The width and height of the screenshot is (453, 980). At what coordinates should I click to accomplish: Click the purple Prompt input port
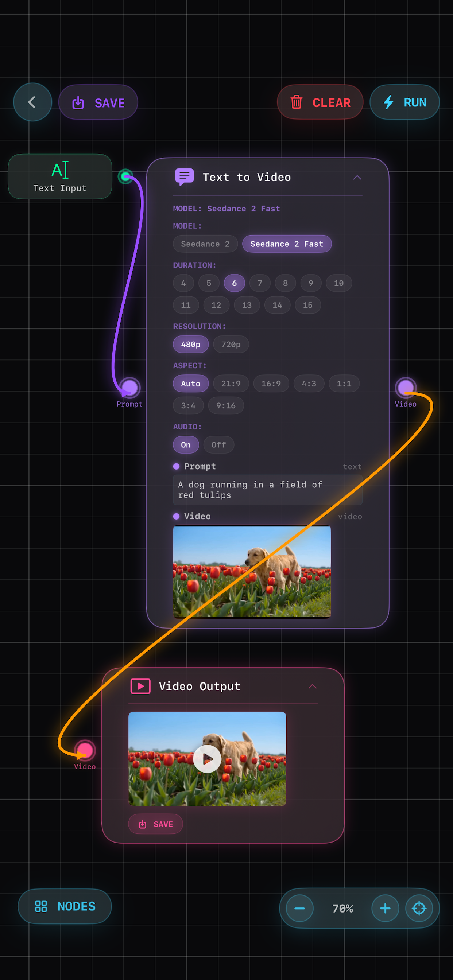click(129, 388)
